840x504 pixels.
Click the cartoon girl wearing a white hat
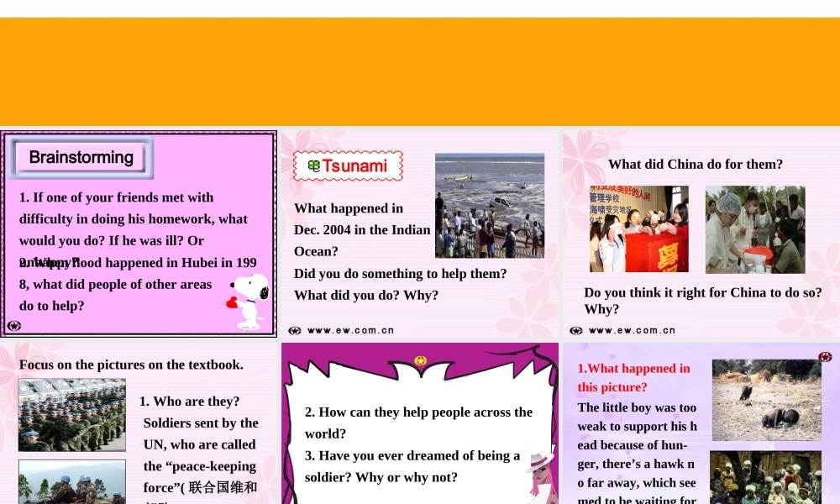click(541, 477)
